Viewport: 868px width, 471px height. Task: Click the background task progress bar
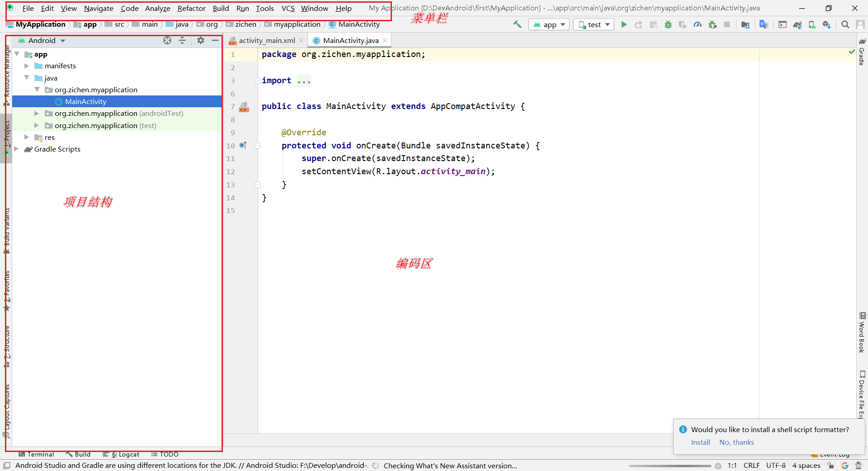670,466
